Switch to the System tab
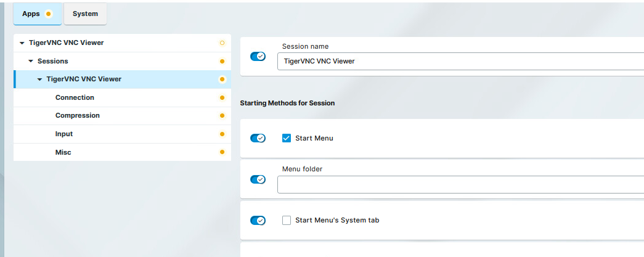The image size is (644, 257). pyautogui.click(x=85, y=14)
